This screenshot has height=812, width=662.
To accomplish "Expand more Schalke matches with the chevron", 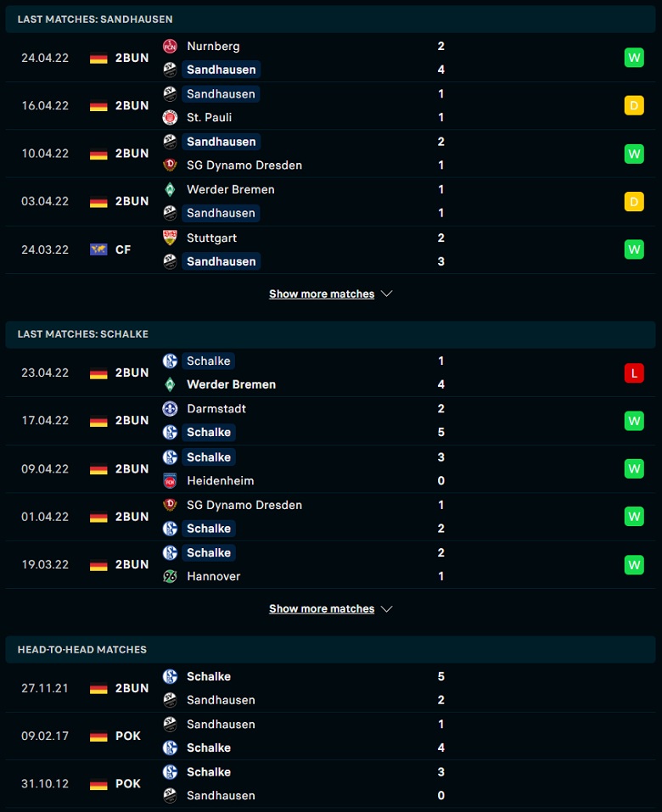I will click(x=386, y=608).
